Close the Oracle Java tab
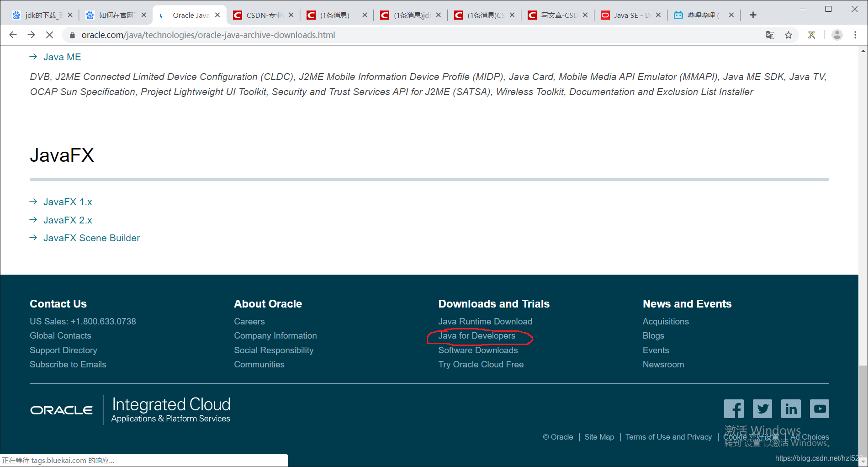The image size is (868, 467). (217, 15)
